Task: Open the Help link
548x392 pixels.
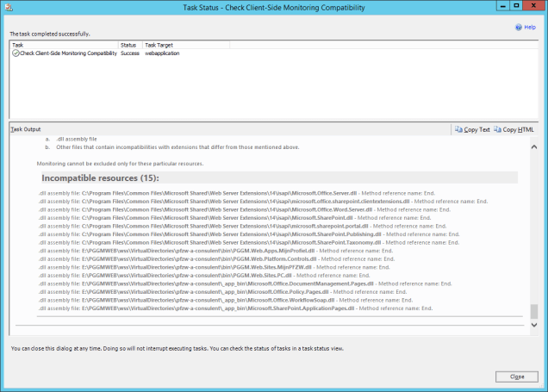Action: [530, 28]
